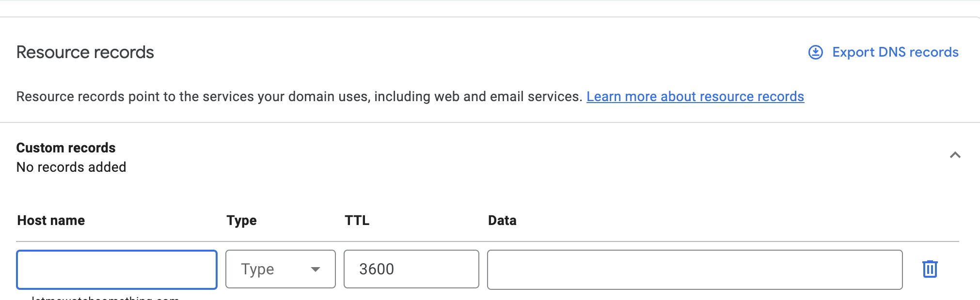Click the Custom records section title
The width and height of the screenshot is (980, 300).
click(66, 148)
